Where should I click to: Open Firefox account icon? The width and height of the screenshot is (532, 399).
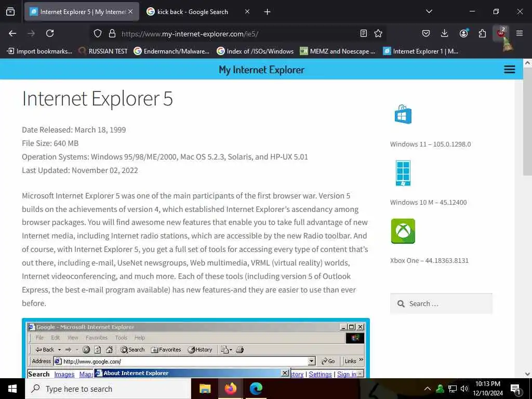tap(463, 33)
